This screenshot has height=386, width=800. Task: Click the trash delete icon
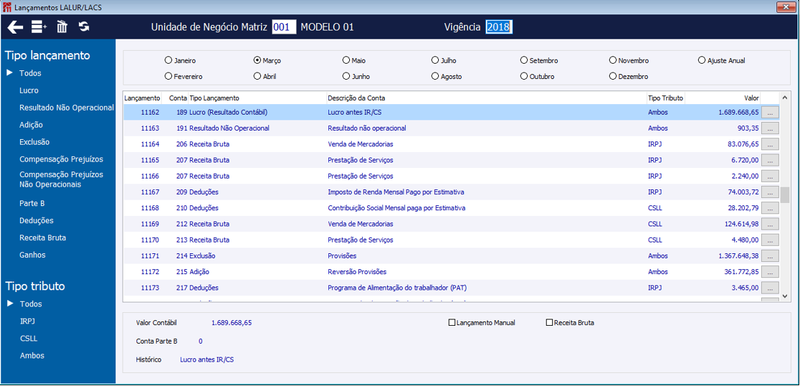(x=62, y=27)
